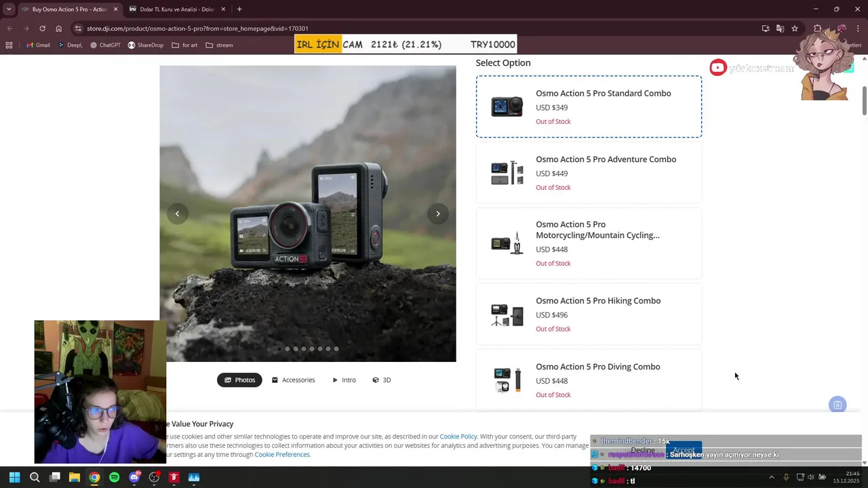Expand the system tray hidden icons arrow
Image resolution: width=868 pixels, height=488 pixels.
pyautogui.click(x=771, y=477)
